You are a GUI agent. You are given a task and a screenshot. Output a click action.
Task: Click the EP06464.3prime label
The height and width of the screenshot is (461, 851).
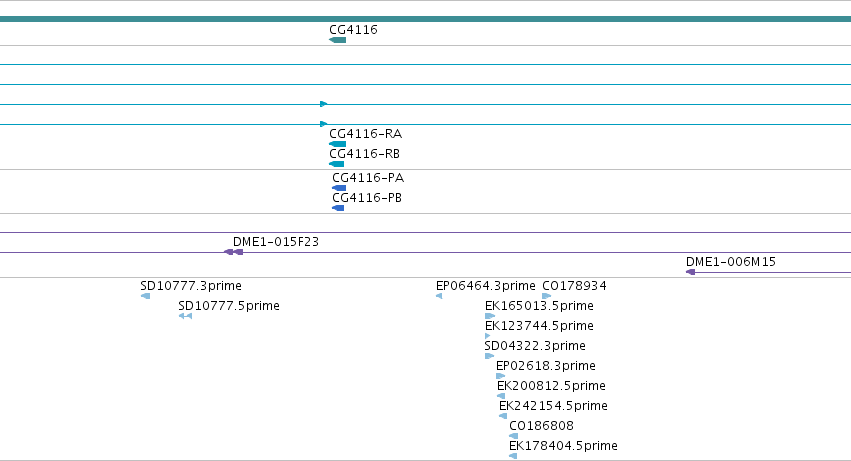[486, 286]
